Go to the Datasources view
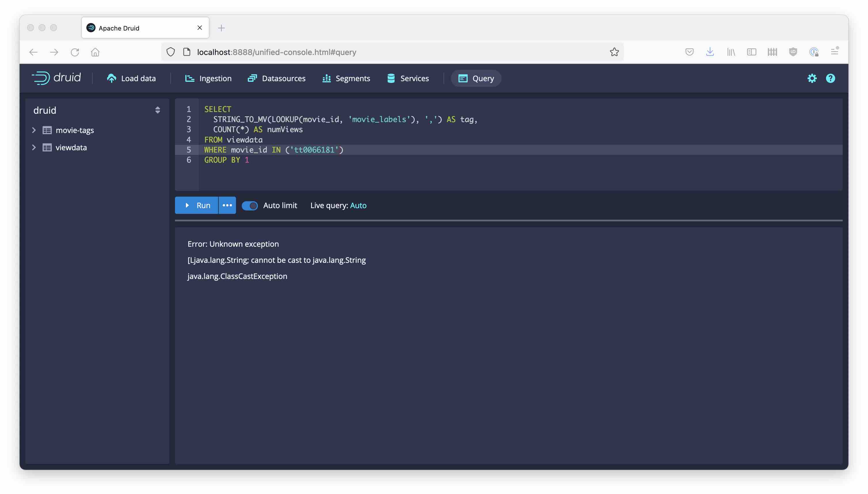This screenshot has width=868, height=494. click(277, 78)
